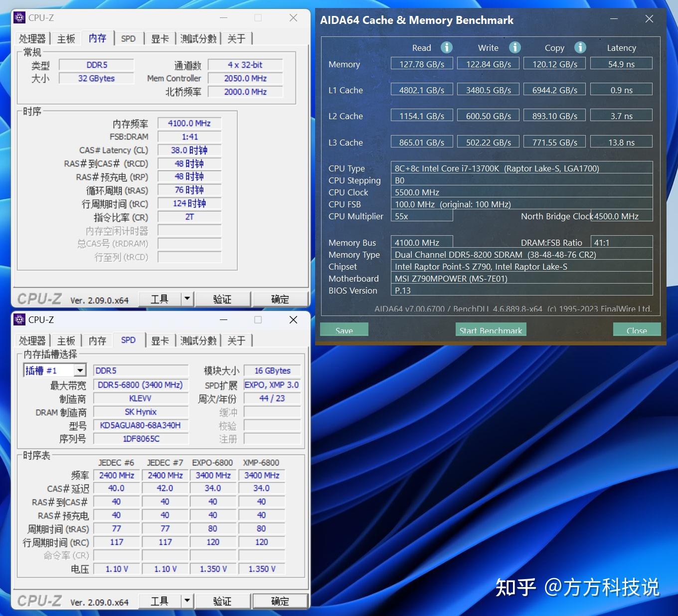Minimize the AIDA64 benchmark window
The image size is (678, 616).
point(614,19)
